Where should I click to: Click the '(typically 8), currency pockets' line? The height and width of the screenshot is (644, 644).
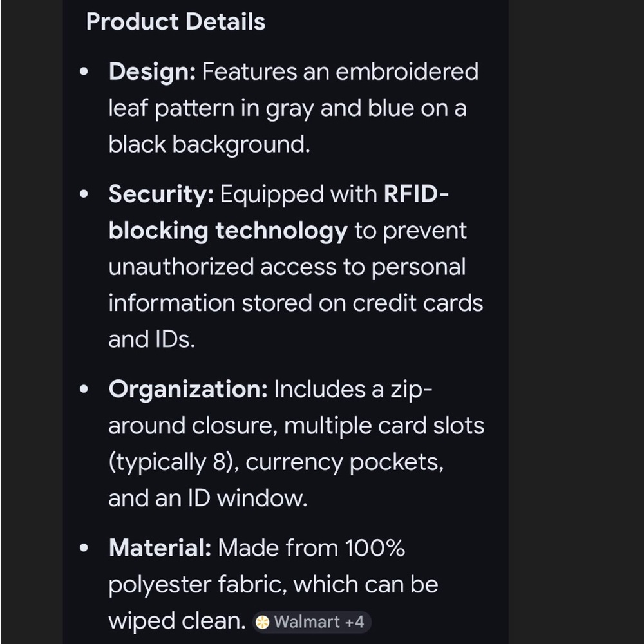point(276,462)
